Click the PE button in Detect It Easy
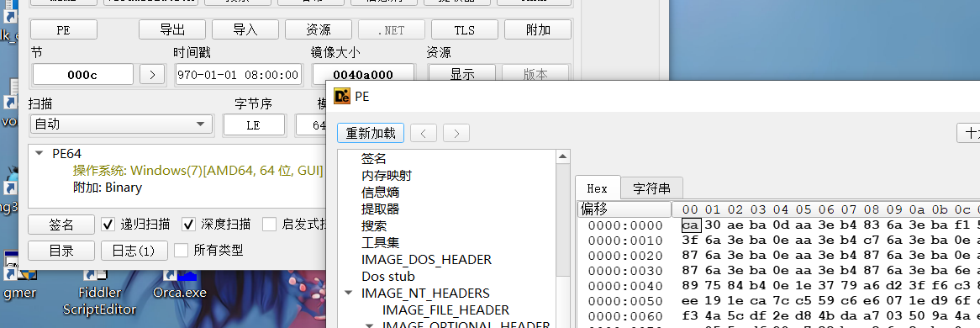 point(64,29)
